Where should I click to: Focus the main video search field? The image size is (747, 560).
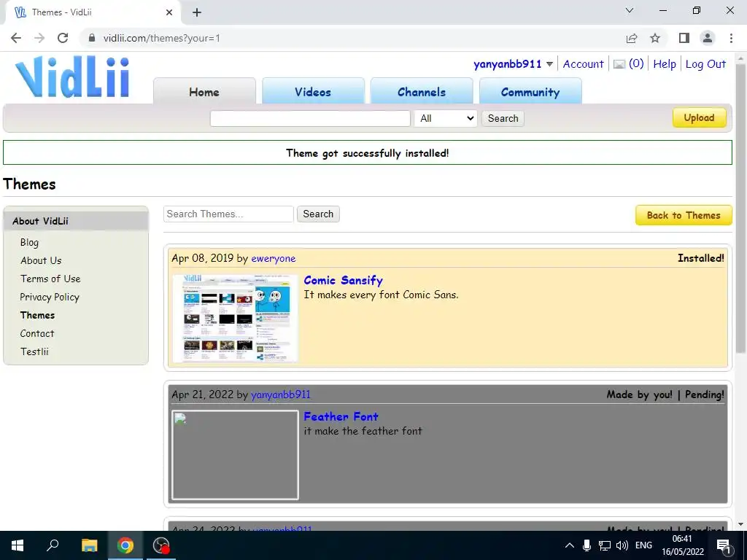[x=310, y=119]
